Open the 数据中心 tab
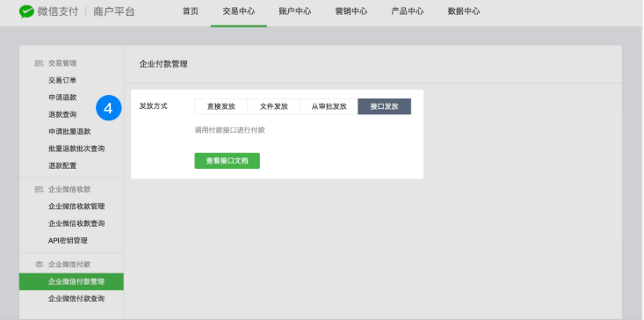The width and height of the screenshot is (644, 320). click(464, 11)
